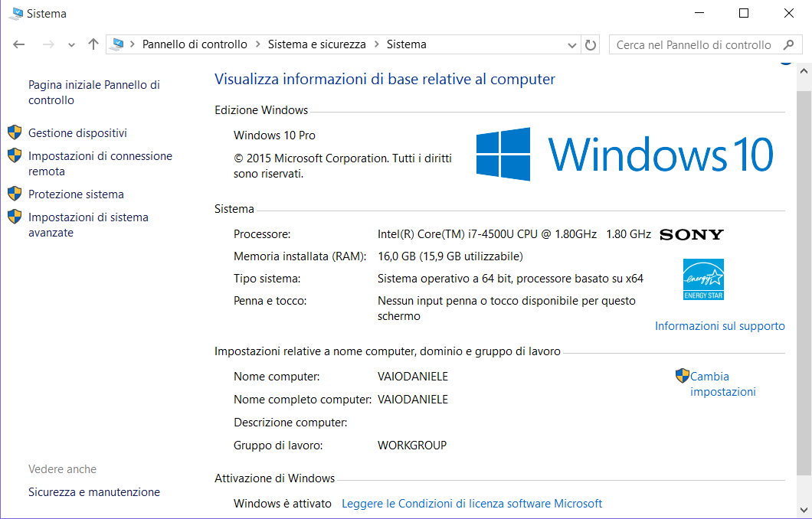812x519 pixels.
Task: Open Gestione dispositivi
Action: 77,133
